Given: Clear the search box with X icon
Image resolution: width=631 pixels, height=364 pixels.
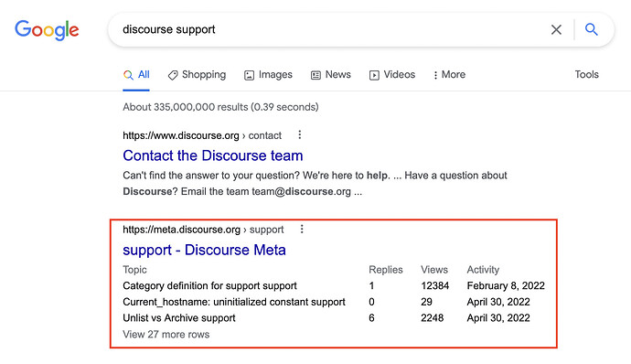Looking at the screenshot, I should (x=556, y=29).
